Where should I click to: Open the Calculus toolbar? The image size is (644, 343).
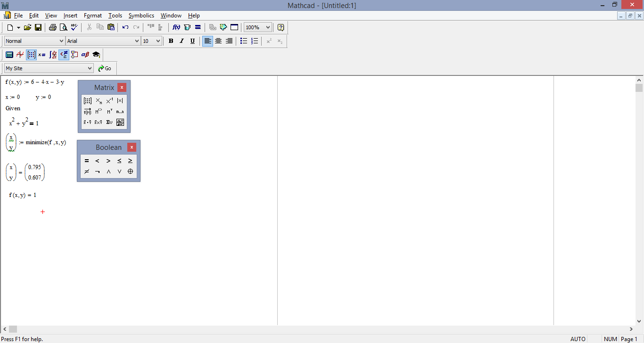click(x=53, y=55)
